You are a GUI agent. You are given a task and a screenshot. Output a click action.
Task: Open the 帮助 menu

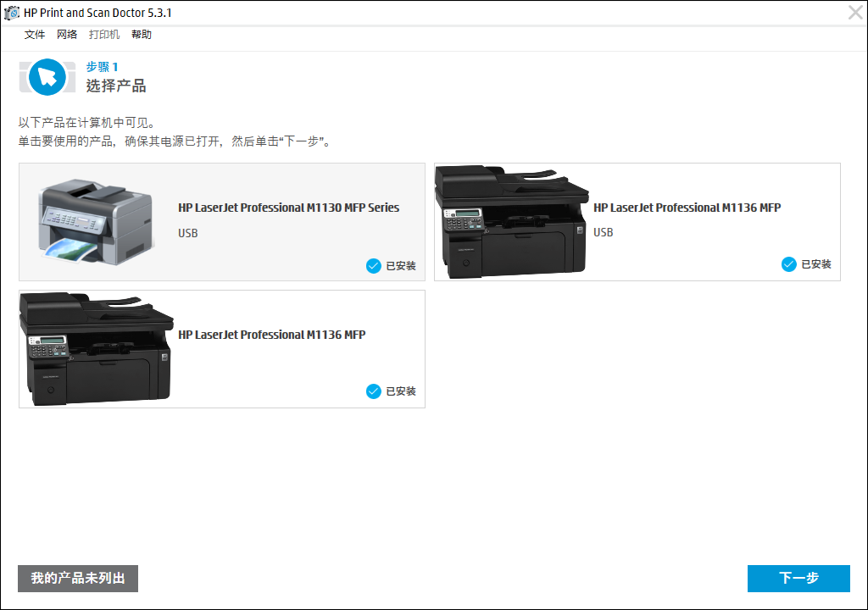click(142, 35)
